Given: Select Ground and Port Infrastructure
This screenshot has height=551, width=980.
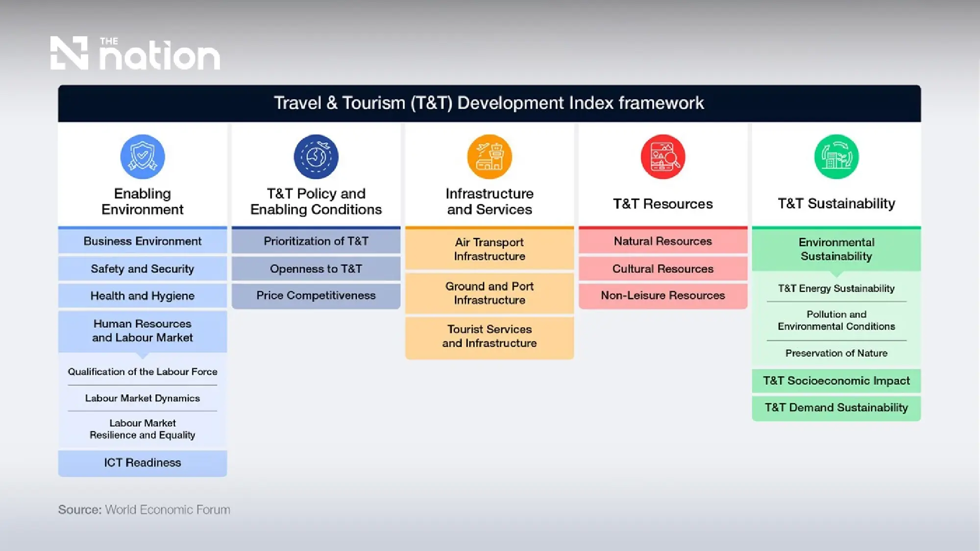Looking at the screenshot, I should 490,293.
